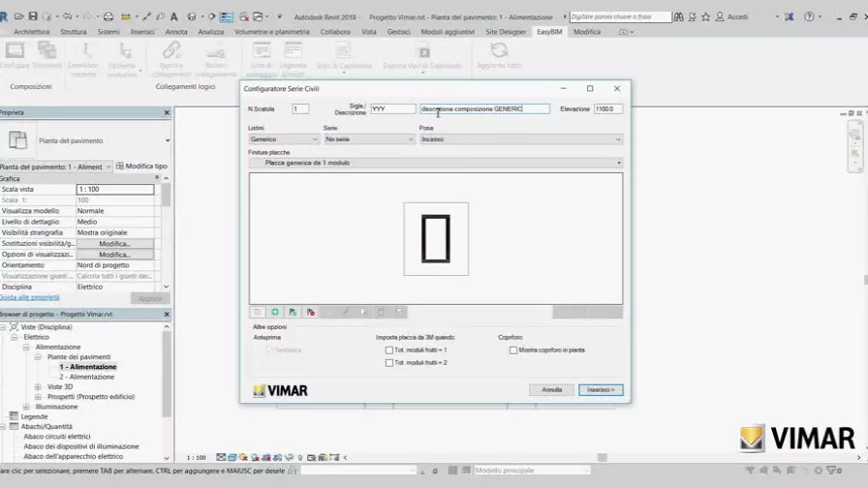Open the Posa dropdown showing Incasso
Screen dimensions: 868x488
520,139
